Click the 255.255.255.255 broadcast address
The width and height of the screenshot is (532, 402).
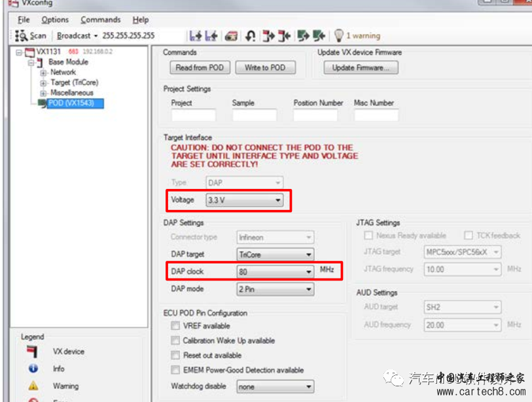pos(128,35)
